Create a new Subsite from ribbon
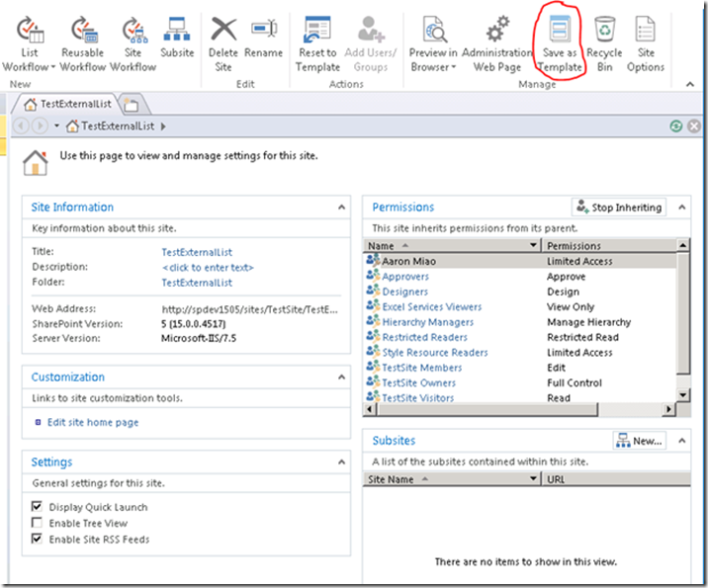This screenshot has height=588, width=708. click(x=177, y=38)
